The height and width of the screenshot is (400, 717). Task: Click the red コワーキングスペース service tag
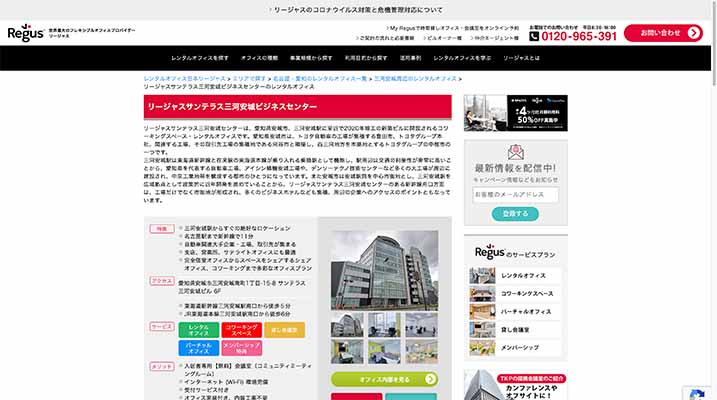[241, 330]
